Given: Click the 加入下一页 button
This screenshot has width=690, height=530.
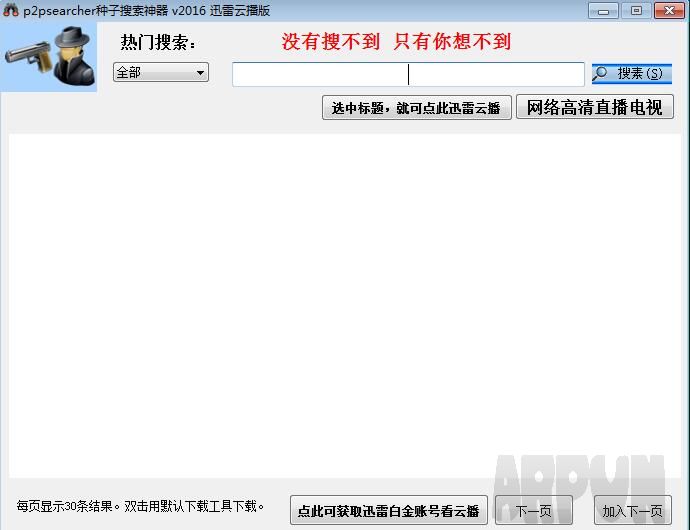Looking at the screenshot, I should [632, 510].
